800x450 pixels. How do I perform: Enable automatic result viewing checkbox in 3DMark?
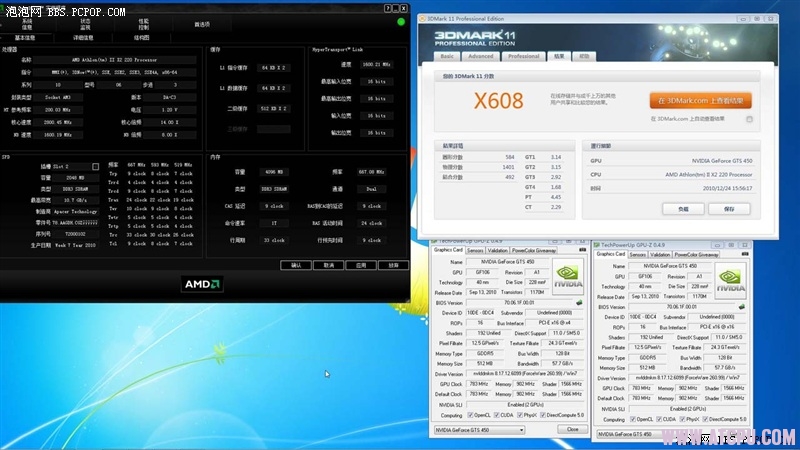point(749,119)
